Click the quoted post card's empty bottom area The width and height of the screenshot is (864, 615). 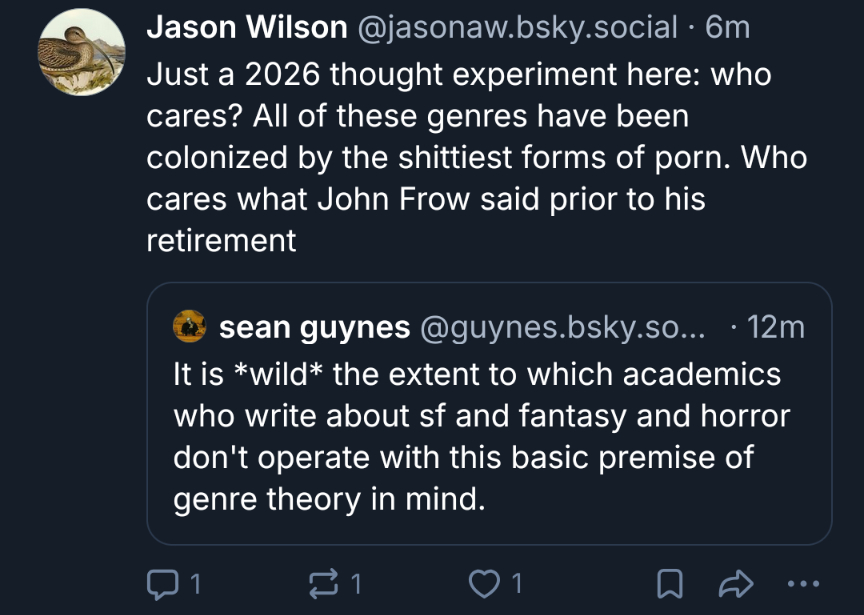pos(650,525)
